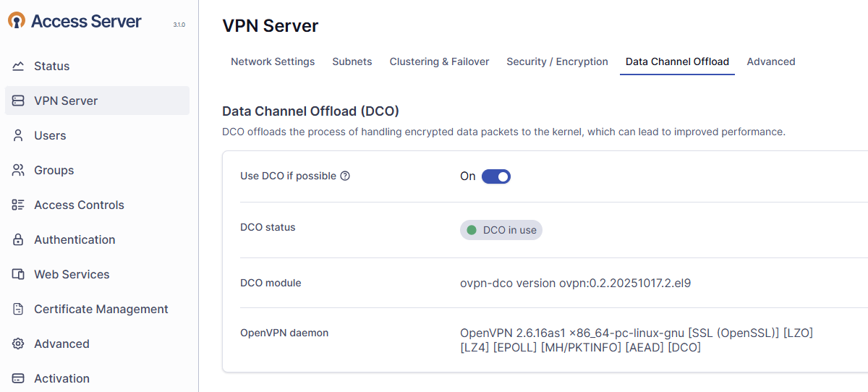Click the Status chart icon in sidebar
Image resolution: width=868 pixels, height=392 pixels.
[x=18, y=66]
